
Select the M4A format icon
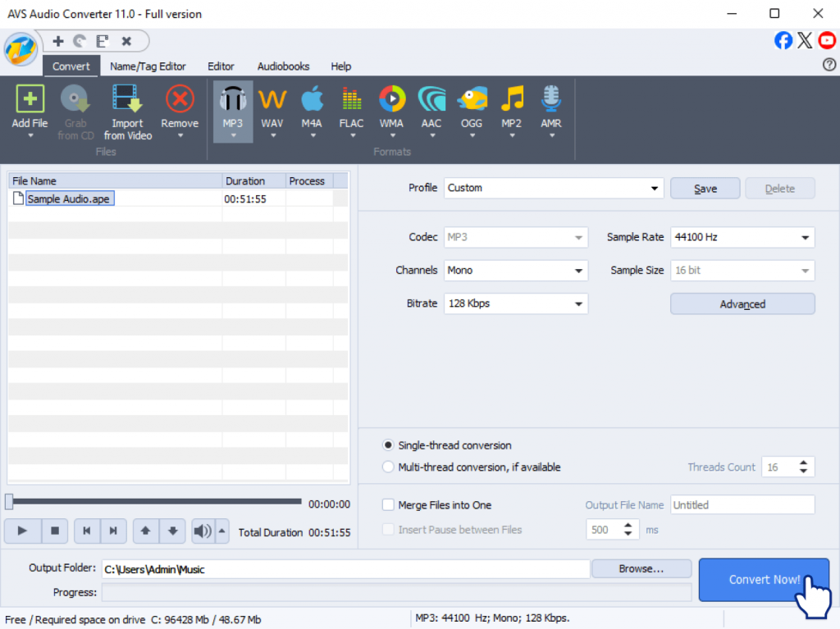(x=312, y=99)
